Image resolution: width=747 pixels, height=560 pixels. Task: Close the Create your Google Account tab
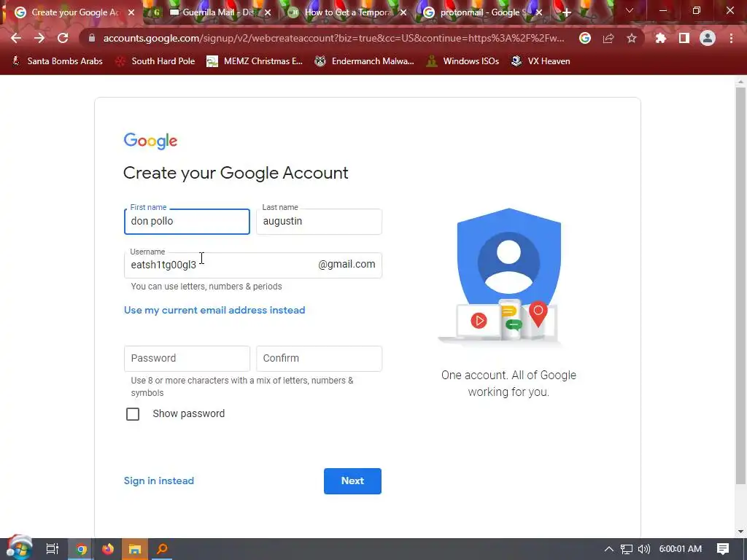click(131, 12)
